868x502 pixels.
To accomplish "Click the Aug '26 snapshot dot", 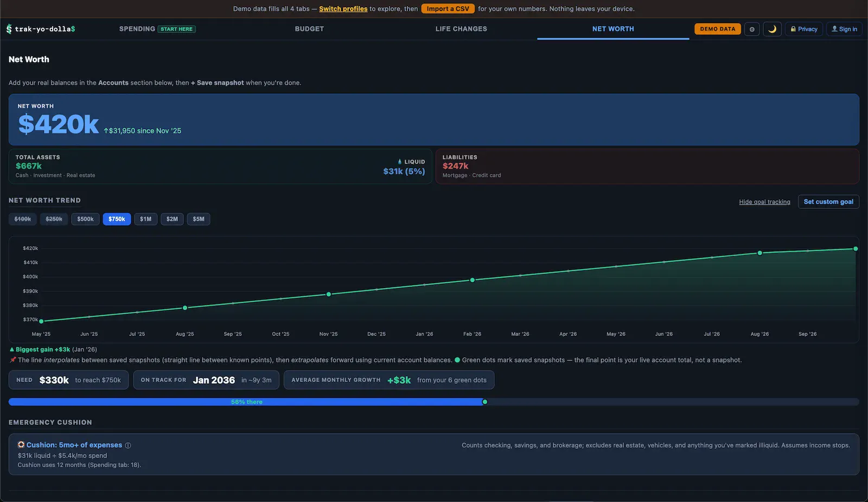I will click(x=760, y=253).
